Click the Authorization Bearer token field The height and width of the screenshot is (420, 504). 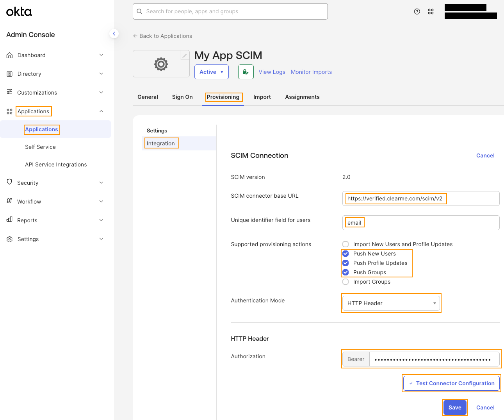(x=434, y=359)
